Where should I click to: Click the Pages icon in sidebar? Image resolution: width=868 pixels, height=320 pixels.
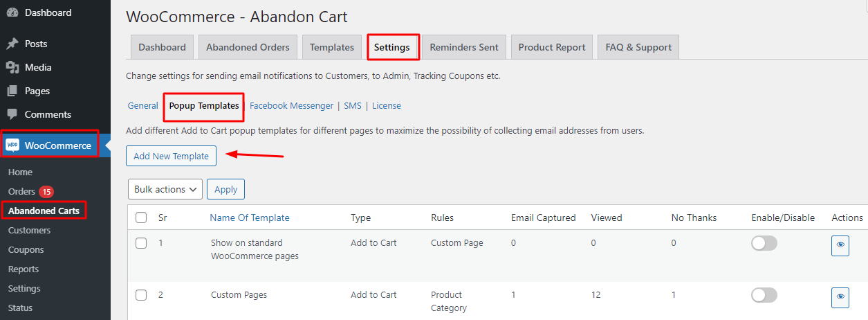pyautogui.click(x=12, y=91)
